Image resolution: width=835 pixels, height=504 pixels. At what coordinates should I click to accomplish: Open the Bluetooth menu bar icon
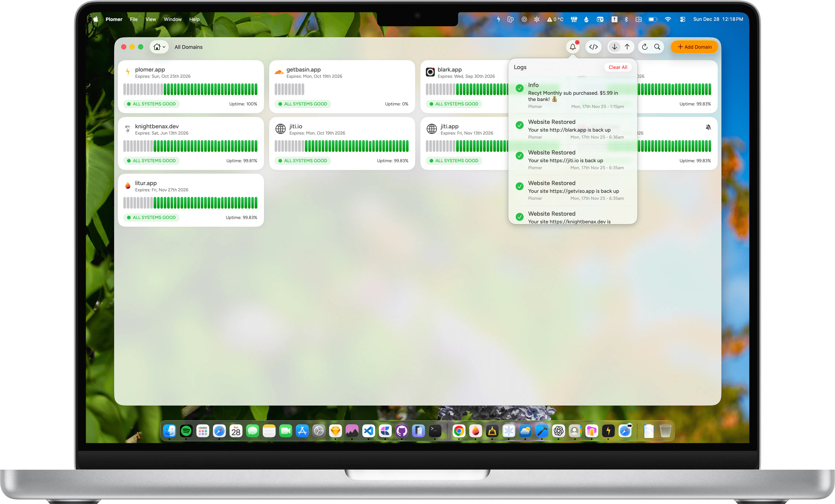coord(626,19)
